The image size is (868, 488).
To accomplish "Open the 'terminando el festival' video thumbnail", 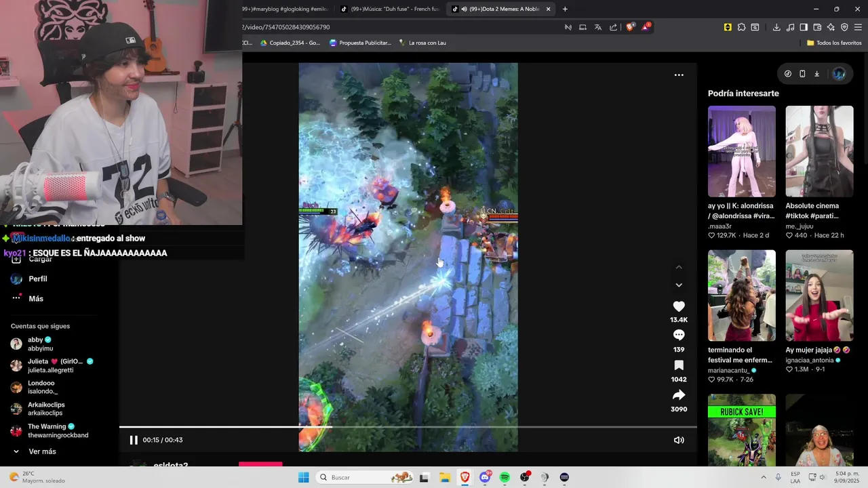I will tap(742, 296).
